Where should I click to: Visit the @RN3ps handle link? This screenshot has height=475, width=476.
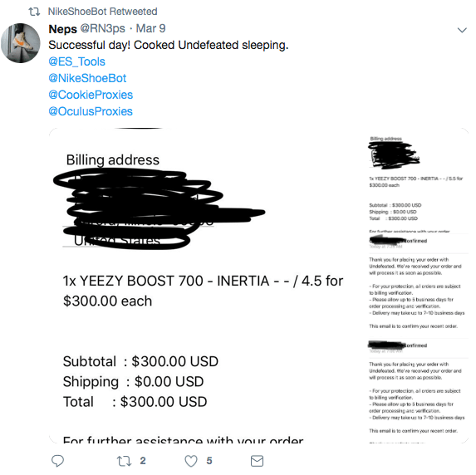coord(103,28)
